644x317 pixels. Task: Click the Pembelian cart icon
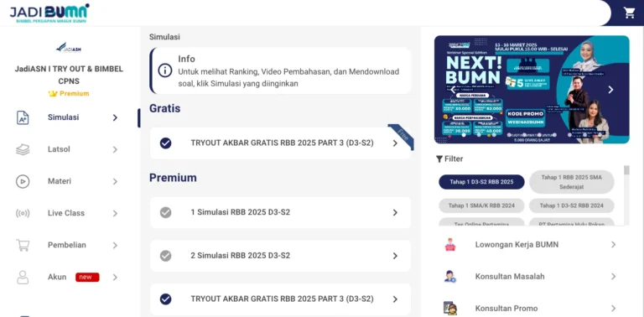[23, 245]
